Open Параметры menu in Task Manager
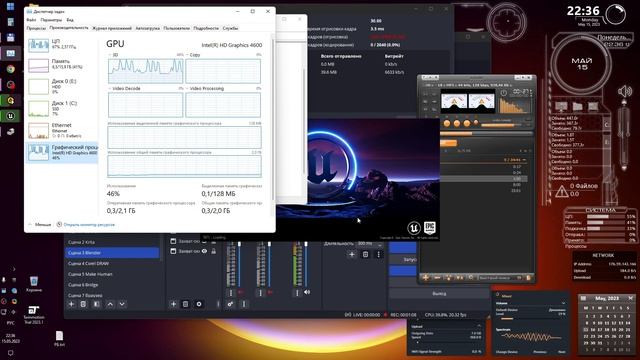 tap(51, 20)
